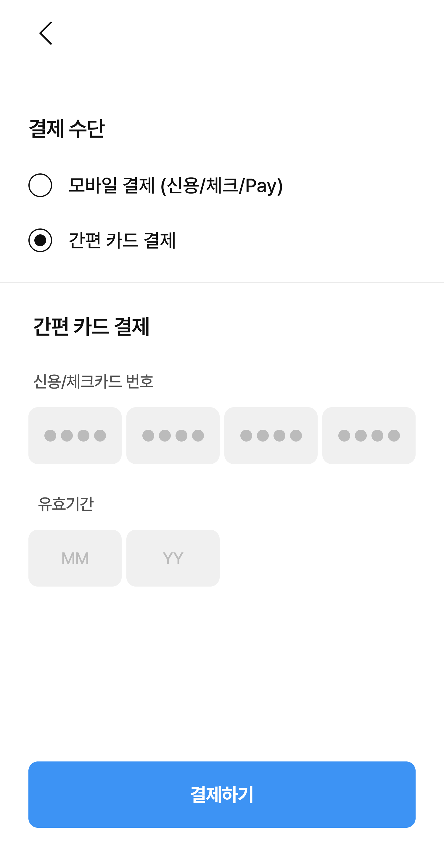Focus the third card number box
444x868 pixels.
[x=271, y=435]
